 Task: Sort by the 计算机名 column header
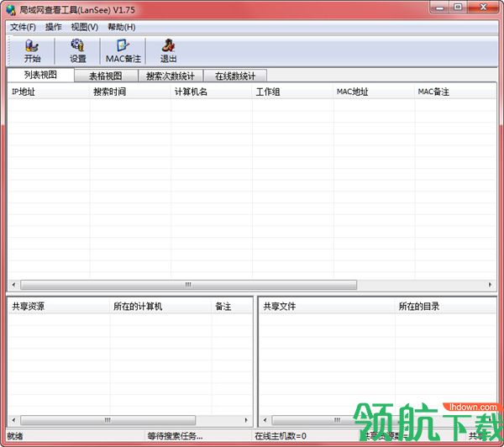pyautogui.click(x=212, y=92)
